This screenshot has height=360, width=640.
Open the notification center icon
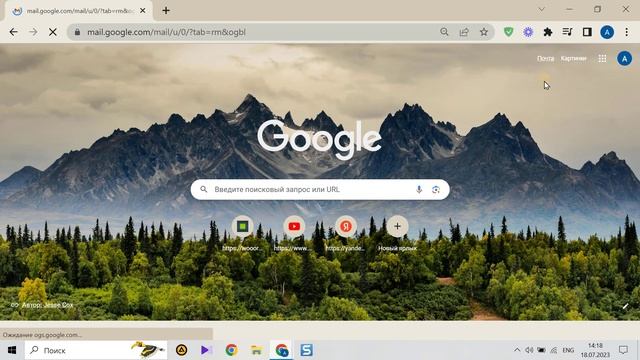coord(623,350)
